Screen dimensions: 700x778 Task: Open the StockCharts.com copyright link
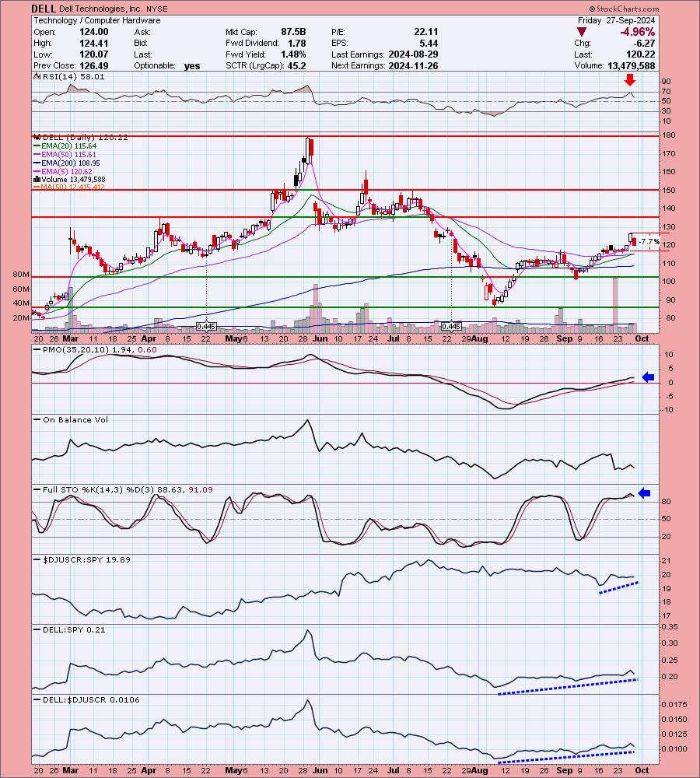click(624, 9)
